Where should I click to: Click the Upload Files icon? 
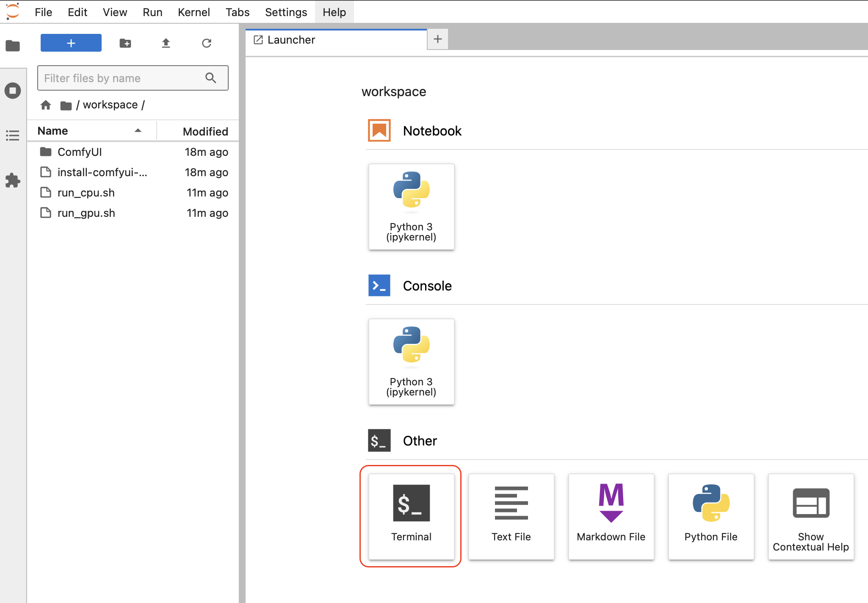pyautogui.click(x=166, y=43)
